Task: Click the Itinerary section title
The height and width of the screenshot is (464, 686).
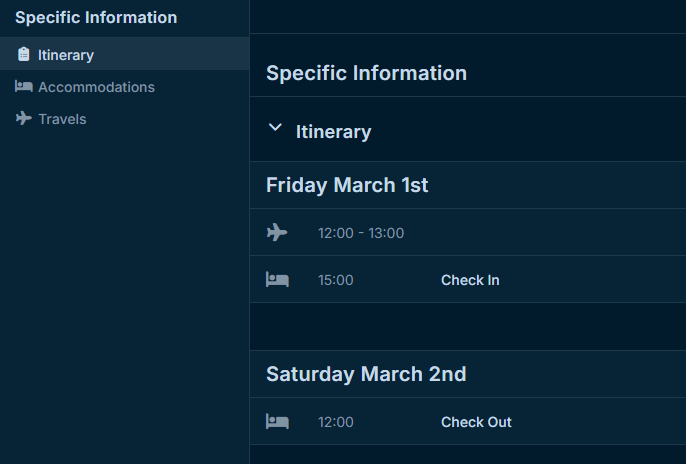Action: (333, 132)
